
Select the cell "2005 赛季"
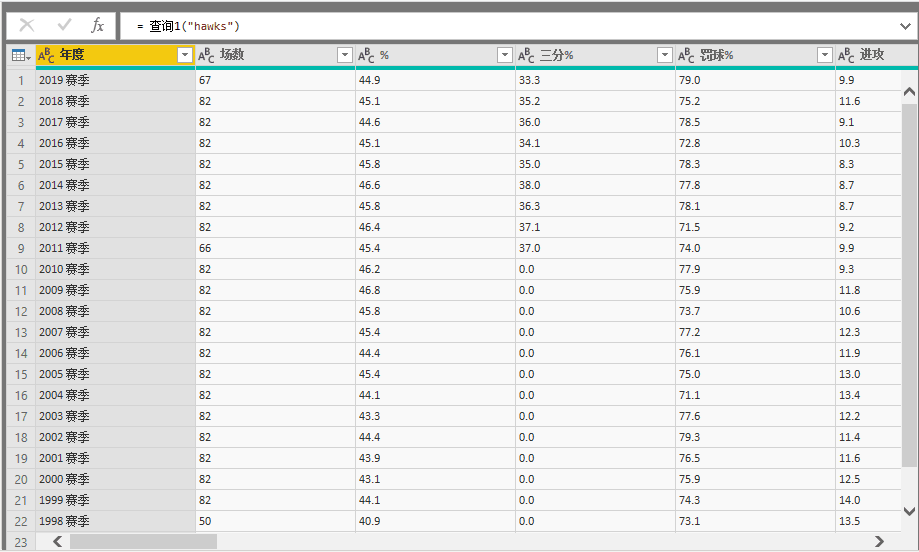pyautogui.click(x=115, y=374)
